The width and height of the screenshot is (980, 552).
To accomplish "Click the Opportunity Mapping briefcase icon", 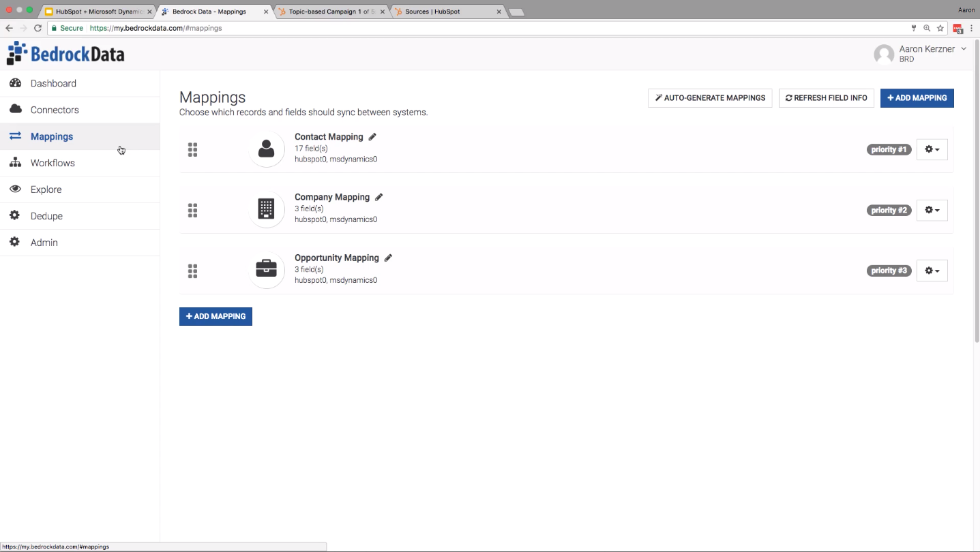I will tap(267, 270).
